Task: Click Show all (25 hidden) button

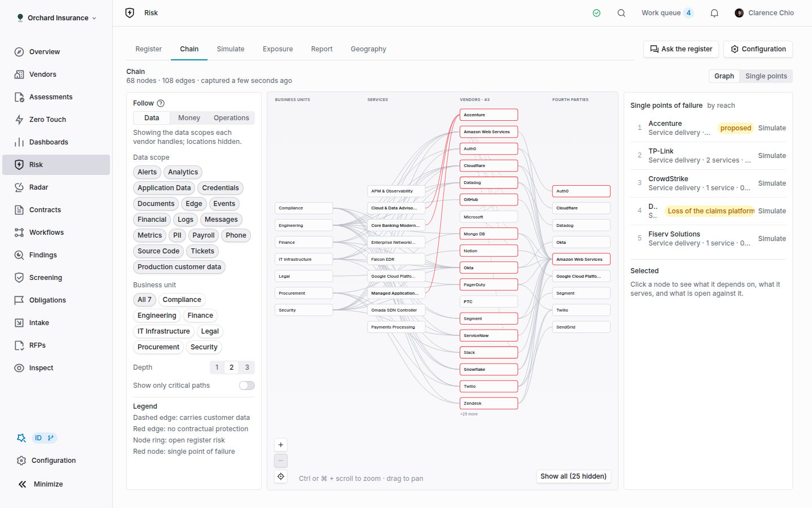Action: [x=573, y=476]
